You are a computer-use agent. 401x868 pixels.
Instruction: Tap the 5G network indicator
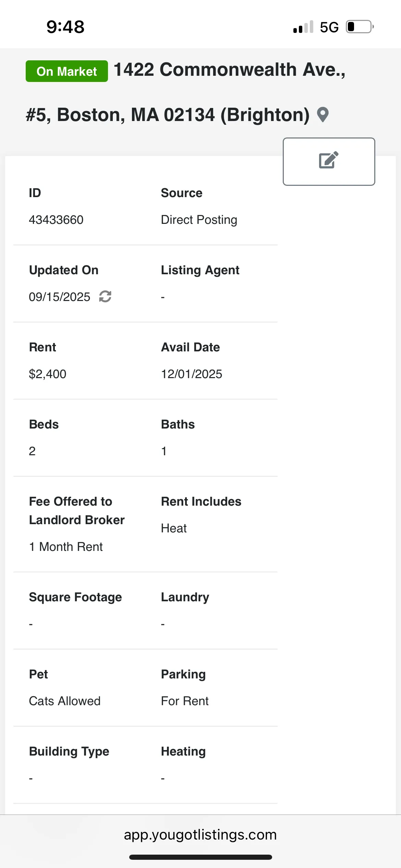[329, 27]
